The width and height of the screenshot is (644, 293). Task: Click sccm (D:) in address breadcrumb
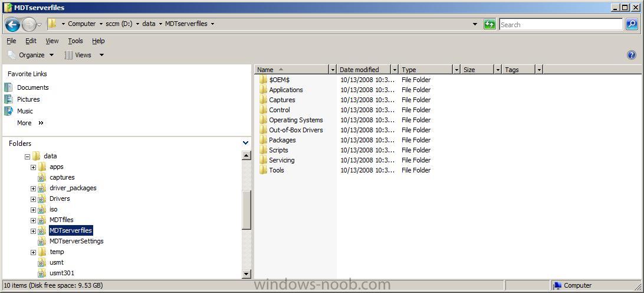[119, 24]
